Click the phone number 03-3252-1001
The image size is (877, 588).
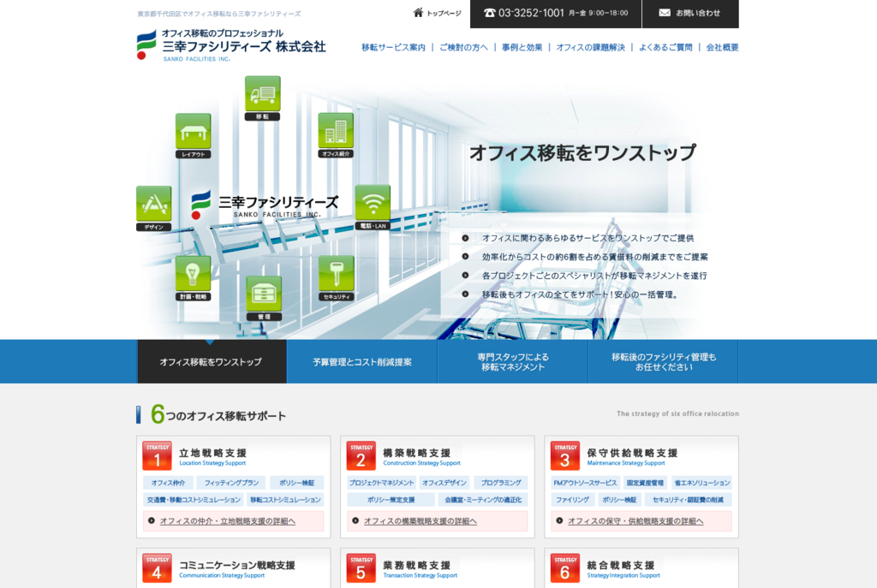pyautogui.click(x=531, y=13)
